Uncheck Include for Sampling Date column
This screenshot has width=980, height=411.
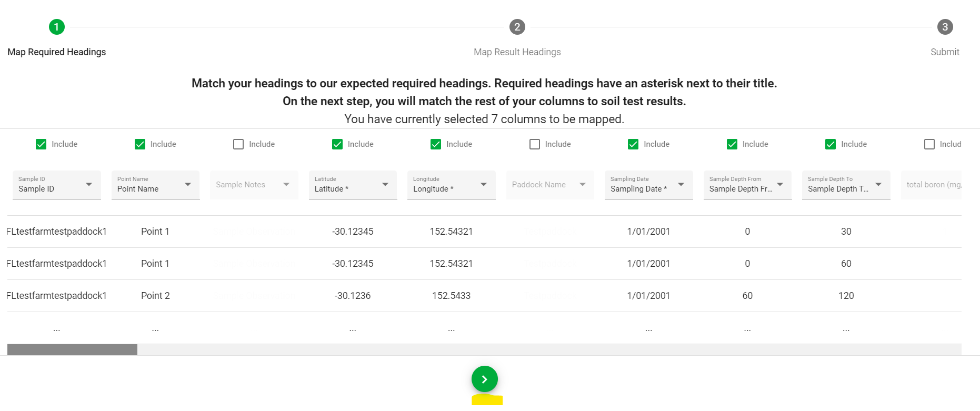[x=633, y=144]
